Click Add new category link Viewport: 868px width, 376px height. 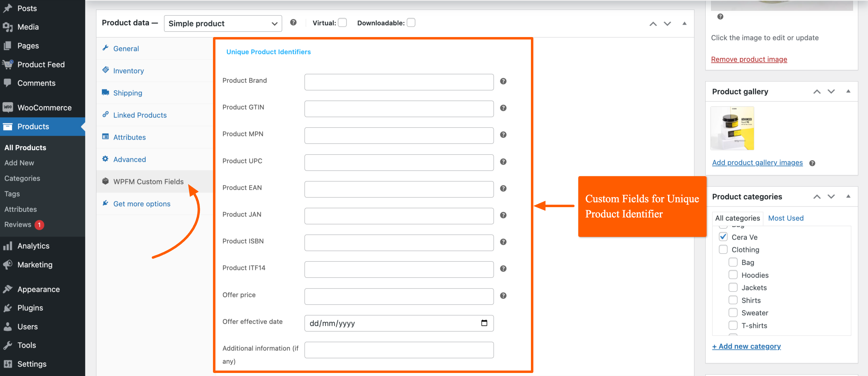point(746,346)
